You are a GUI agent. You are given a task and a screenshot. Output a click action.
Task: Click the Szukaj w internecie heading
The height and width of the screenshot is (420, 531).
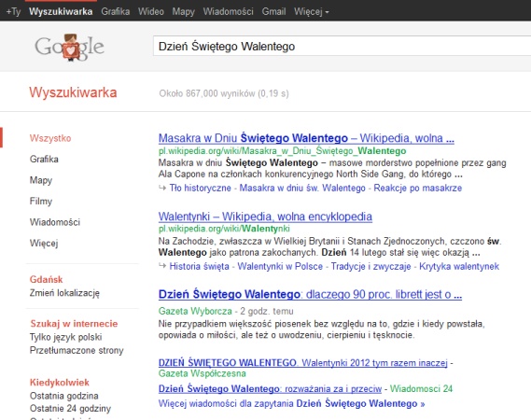(74, 324)
